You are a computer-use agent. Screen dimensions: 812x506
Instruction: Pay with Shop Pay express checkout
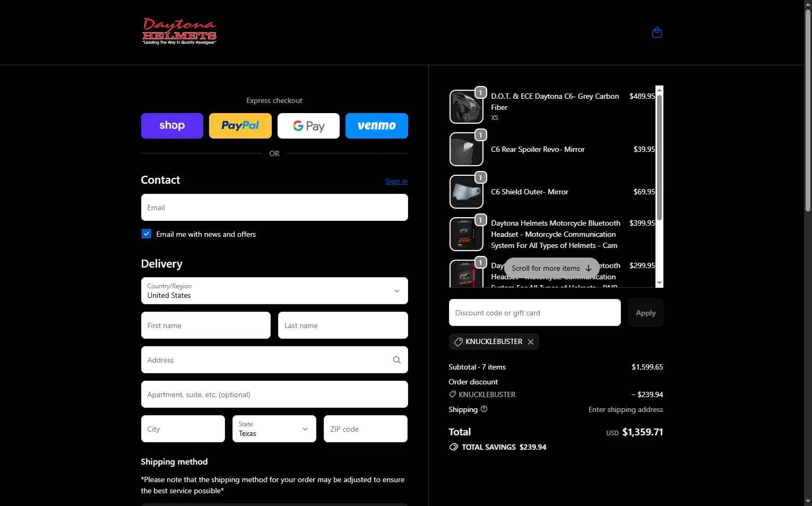pos(172,126)
